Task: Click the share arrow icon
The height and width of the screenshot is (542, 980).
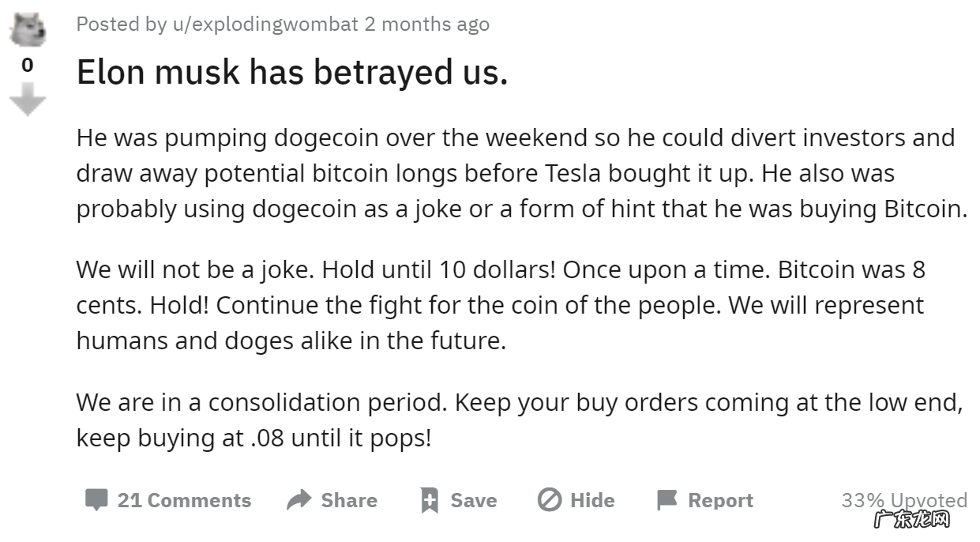Action: click(x=298, y=499)
